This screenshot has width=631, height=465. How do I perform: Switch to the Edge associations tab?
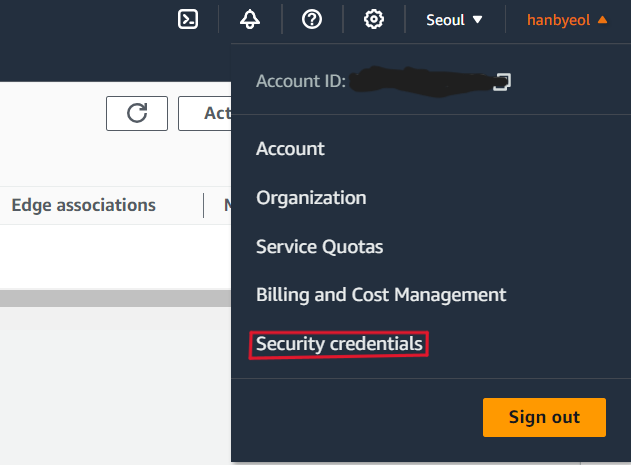(83, 205)
